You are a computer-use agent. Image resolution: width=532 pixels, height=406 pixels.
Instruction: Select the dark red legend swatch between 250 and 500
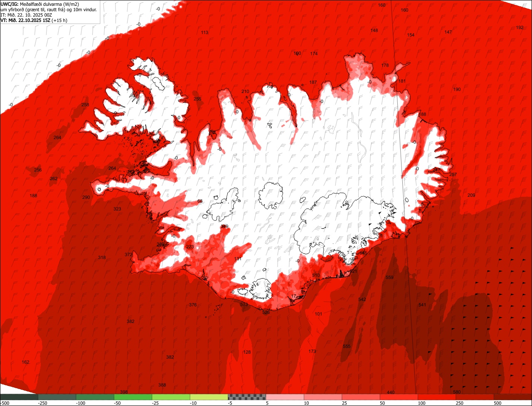[475, 397]
